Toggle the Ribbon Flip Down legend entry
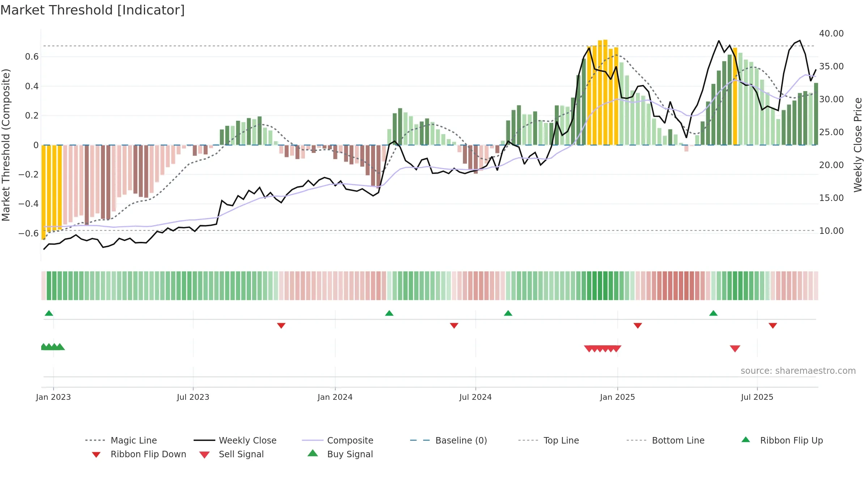Screen dimensions: 868x488 pos(139,454)
